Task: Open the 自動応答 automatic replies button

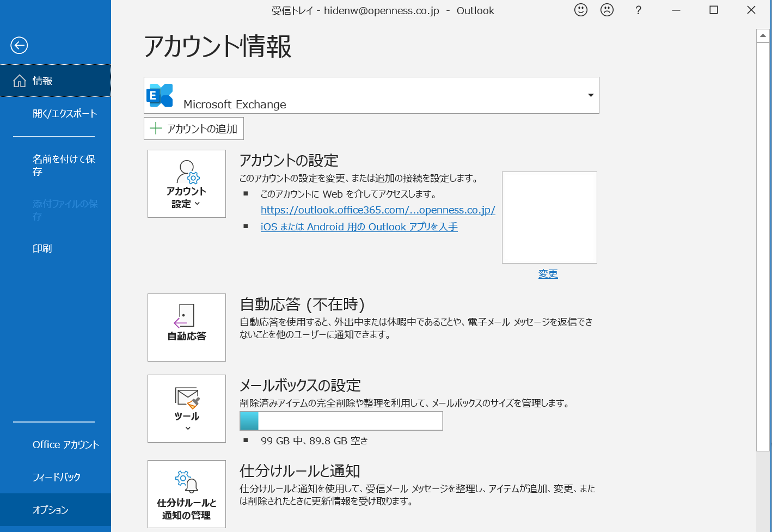Action: 187,327
